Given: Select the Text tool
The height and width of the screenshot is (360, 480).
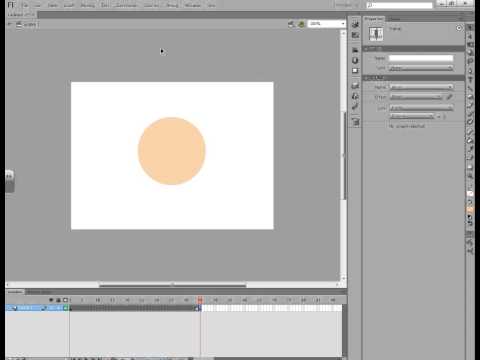Looking at the screenshot, I should (470, 80).
